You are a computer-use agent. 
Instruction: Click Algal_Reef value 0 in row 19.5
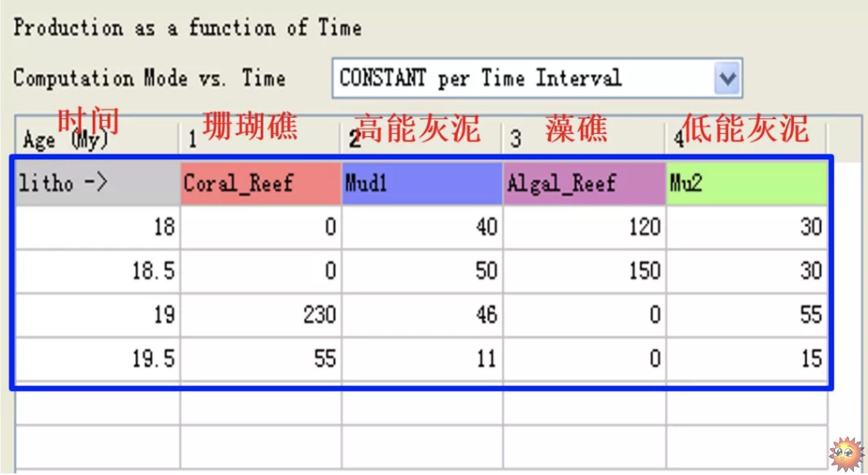(585, 359)
